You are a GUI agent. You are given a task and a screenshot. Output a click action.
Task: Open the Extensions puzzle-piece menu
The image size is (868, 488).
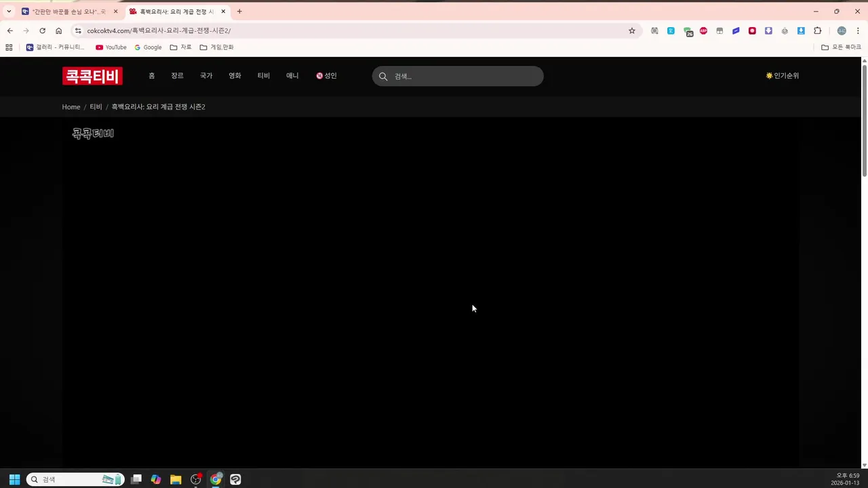tap(817, 30)
